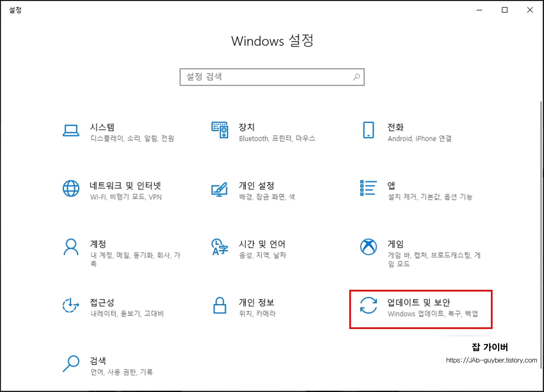
Task: Click description '음성, 지역, 날짜'
Action: (x=263, y=255)
